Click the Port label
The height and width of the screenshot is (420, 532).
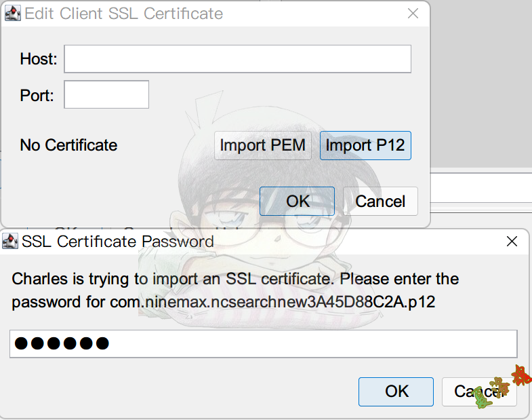coord(37,95)
